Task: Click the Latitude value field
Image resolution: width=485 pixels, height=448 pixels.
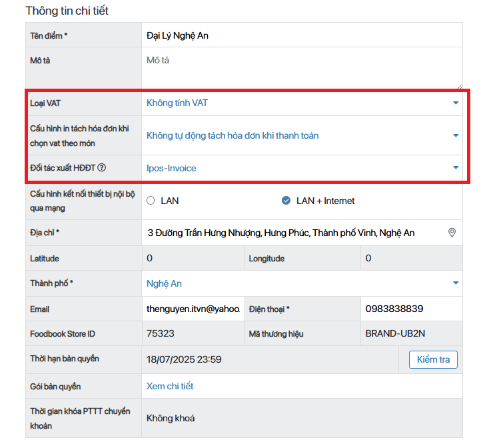Action: click(192, 258)
